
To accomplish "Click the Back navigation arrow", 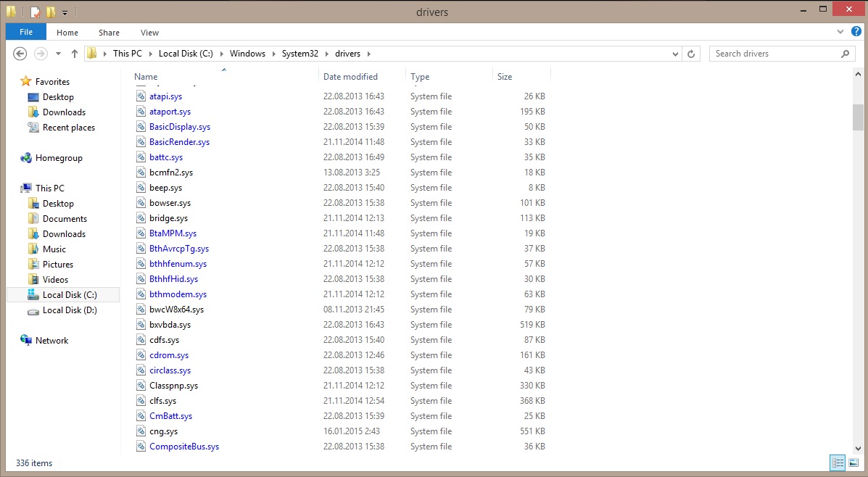I will [20, 54].
